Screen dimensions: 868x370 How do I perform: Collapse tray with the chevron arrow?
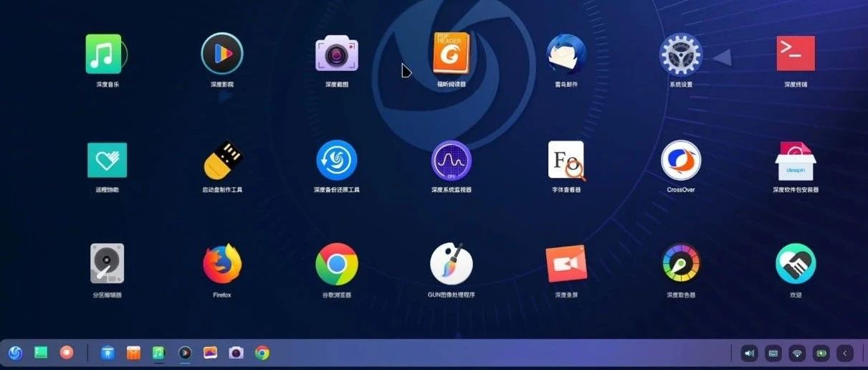tap(845, 353)
